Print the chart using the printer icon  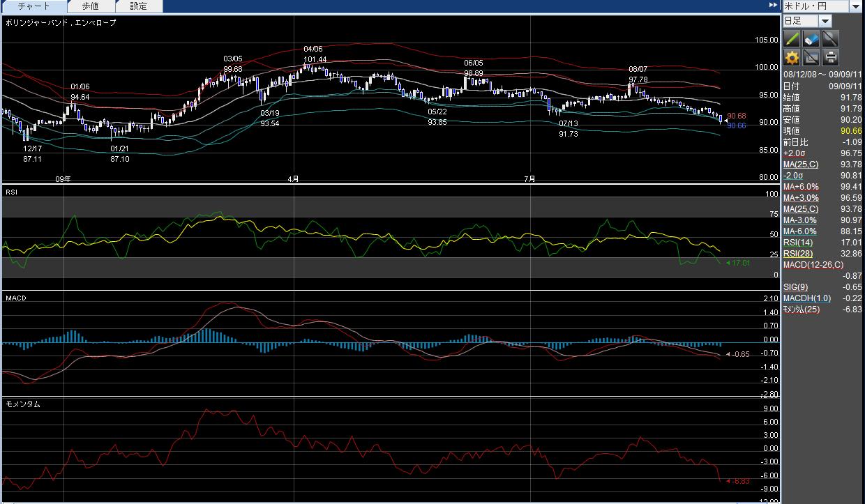(x=830, y=58)
